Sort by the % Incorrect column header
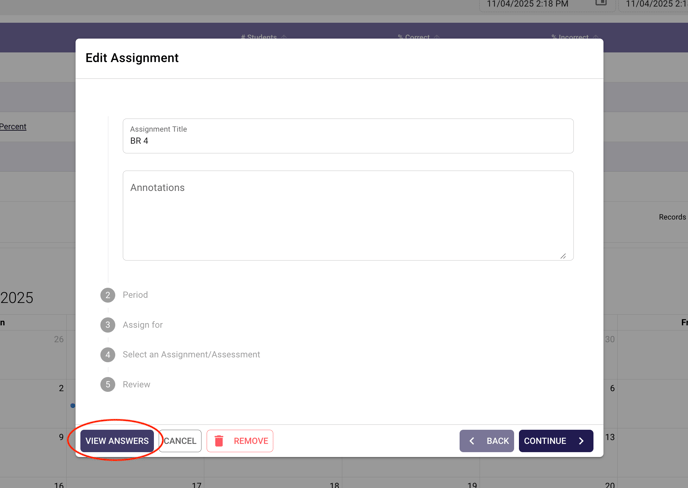 569,37
